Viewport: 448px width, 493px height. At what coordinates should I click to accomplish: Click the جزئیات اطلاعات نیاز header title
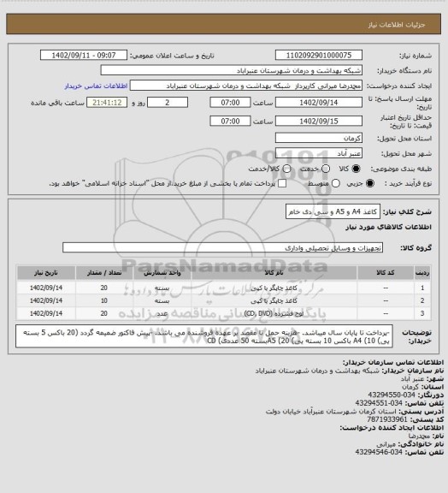pos(397,25)
